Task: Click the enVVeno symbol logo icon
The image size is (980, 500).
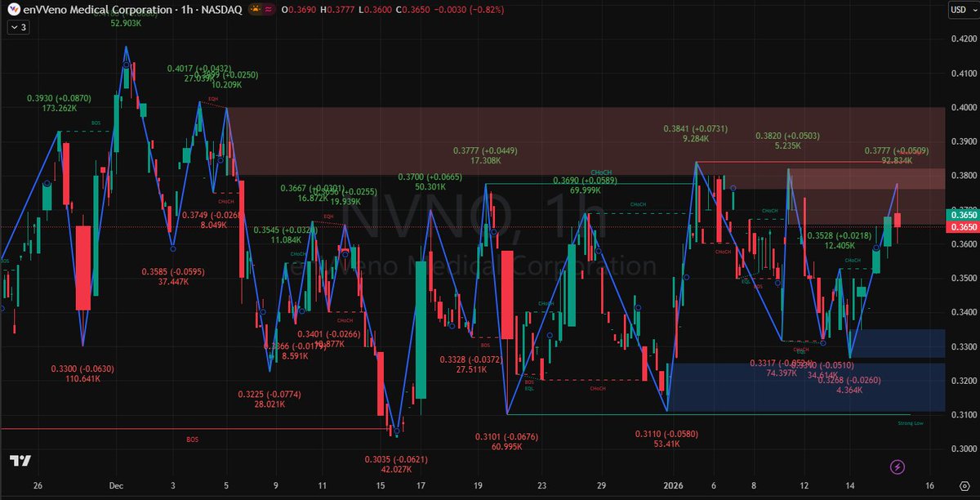Action: click(x=14, y=10)
